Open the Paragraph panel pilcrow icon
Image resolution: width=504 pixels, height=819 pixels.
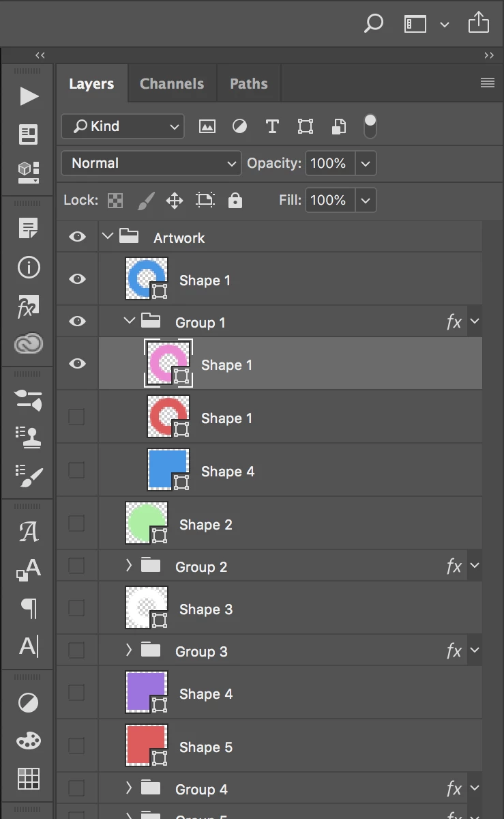(30, 607)
